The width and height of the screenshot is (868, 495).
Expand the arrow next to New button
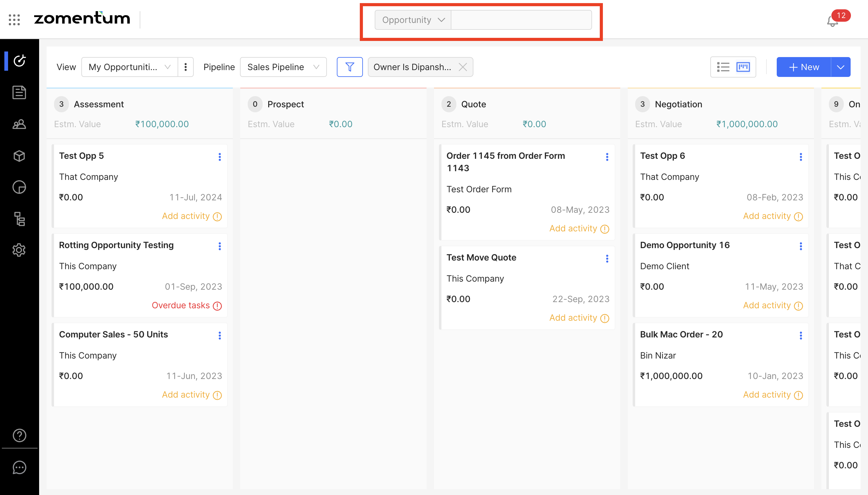tap(840, 67)
